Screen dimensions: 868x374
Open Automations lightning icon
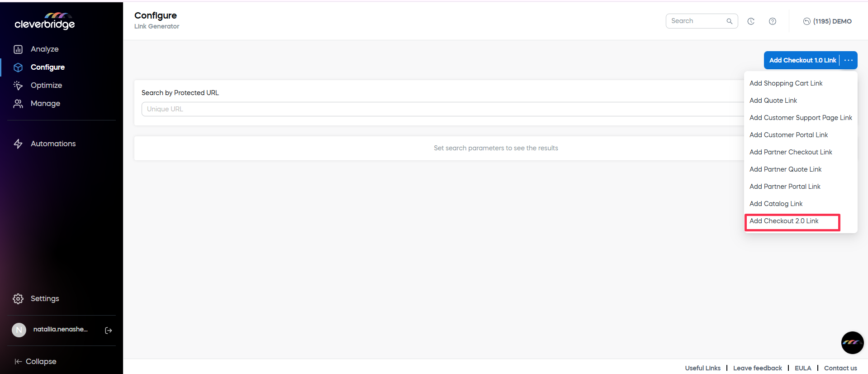(18, 144)
